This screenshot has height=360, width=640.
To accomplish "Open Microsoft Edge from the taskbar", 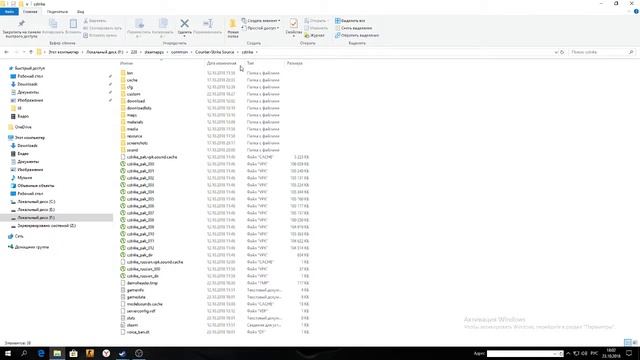I will click(41, 353).
